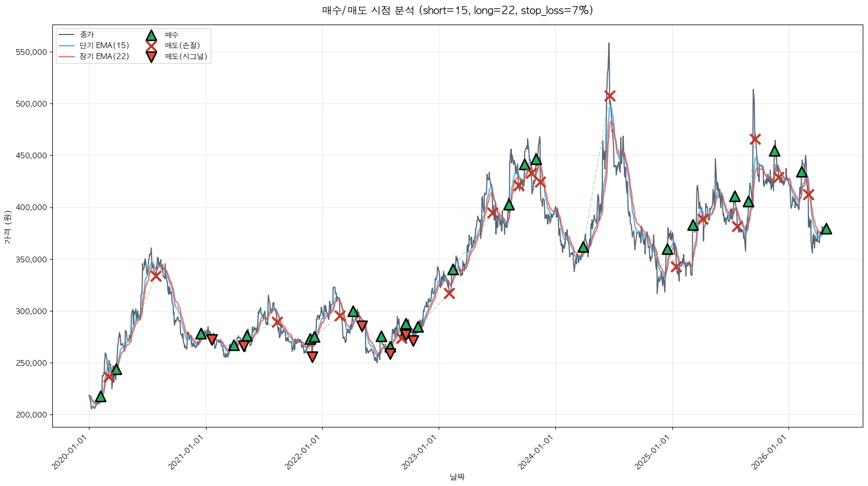Click the first buy triangle in early 2020
The height and width of the screenshot is (486, 868).
(100, 397)
